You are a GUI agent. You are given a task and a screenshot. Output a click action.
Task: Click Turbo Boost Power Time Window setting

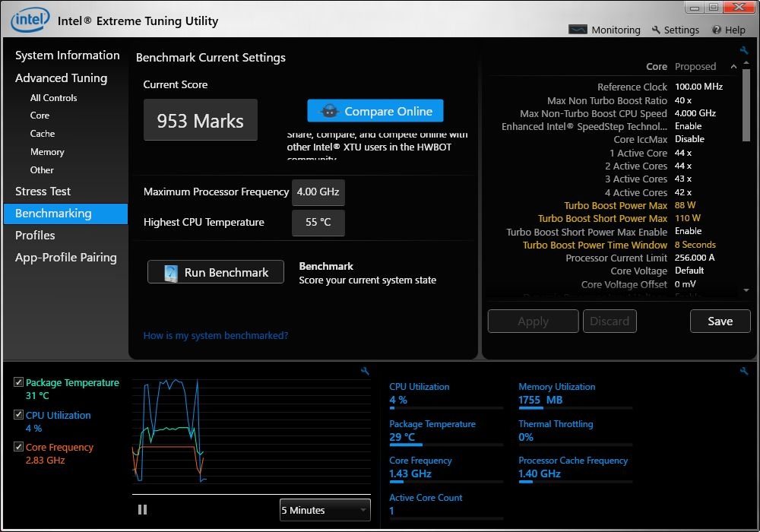point(595,245)
